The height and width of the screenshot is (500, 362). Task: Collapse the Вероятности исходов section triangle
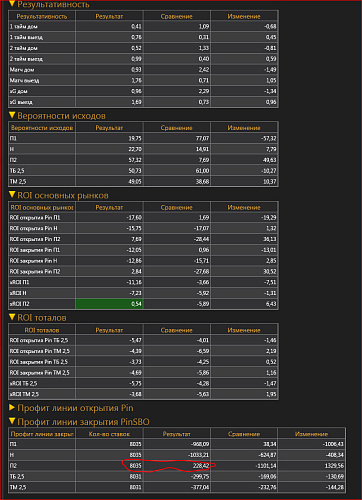pos(12,115)
